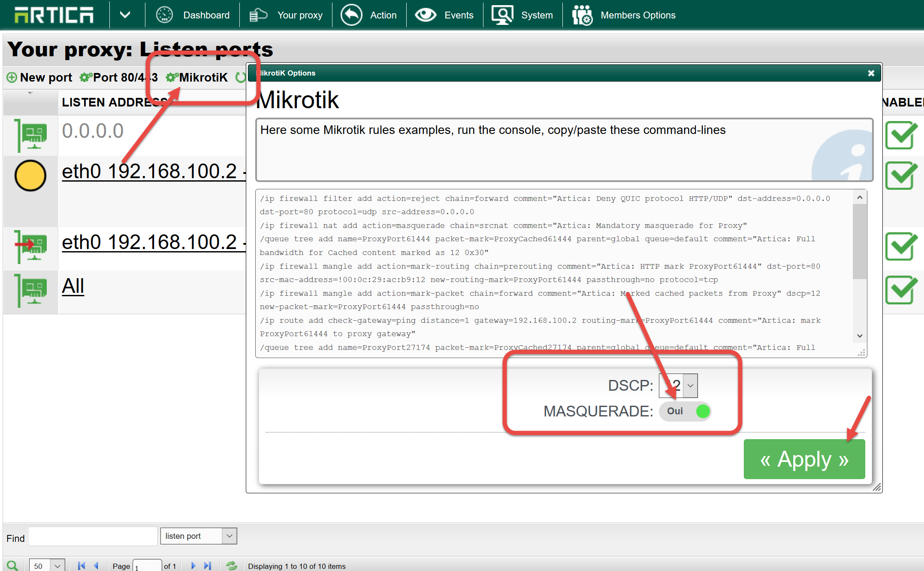Click the rules text area scroll down arrow
The image size is (924, 571).
[x=860, y=336]
